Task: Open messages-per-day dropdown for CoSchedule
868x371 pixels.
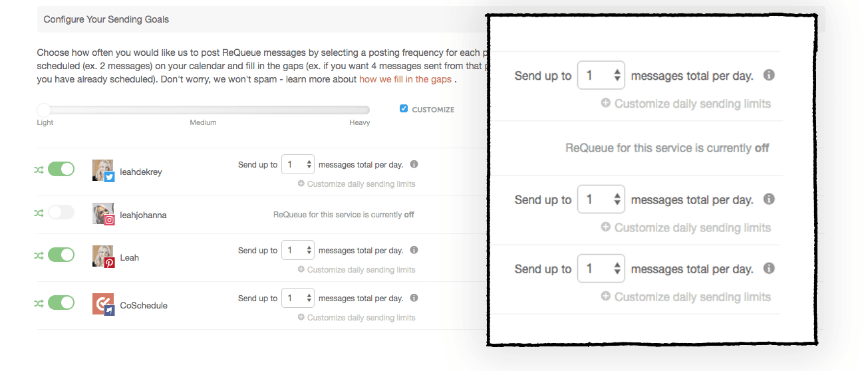Action: (x=297, y=299)
